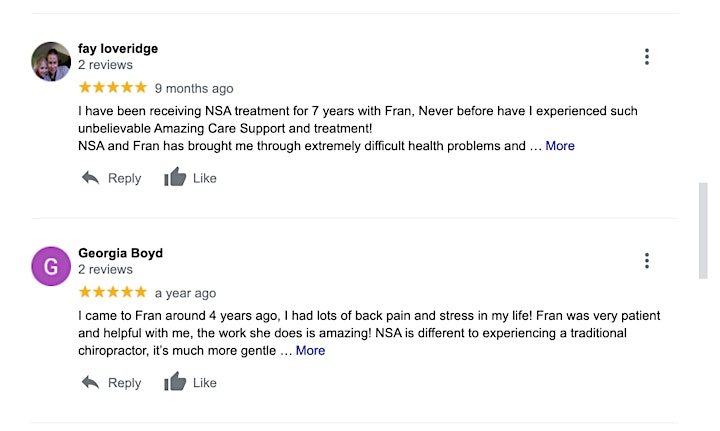Click Reply text under Georgia Boyd's review

coord(124,383)
